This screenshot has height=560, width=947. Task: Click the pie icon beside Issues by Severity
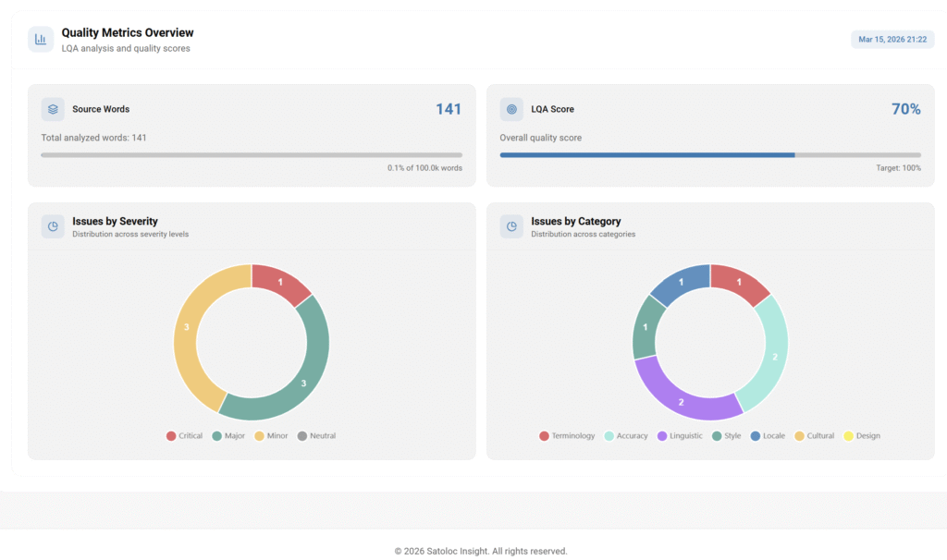(x=53, y=226)
